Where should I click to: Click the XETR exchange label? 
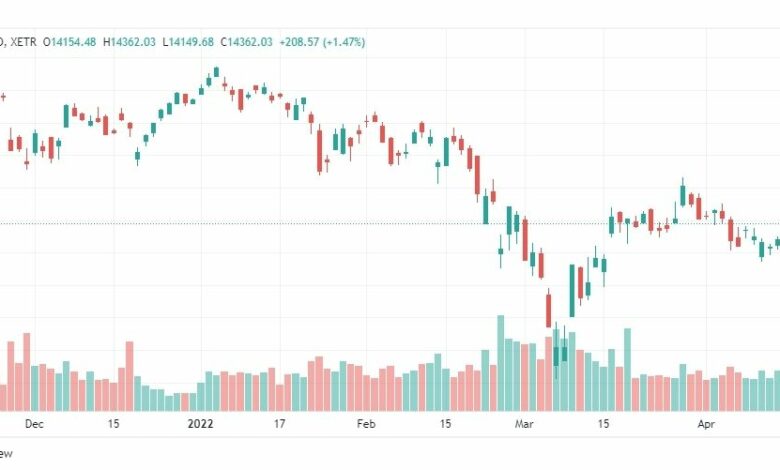(23, 42)
